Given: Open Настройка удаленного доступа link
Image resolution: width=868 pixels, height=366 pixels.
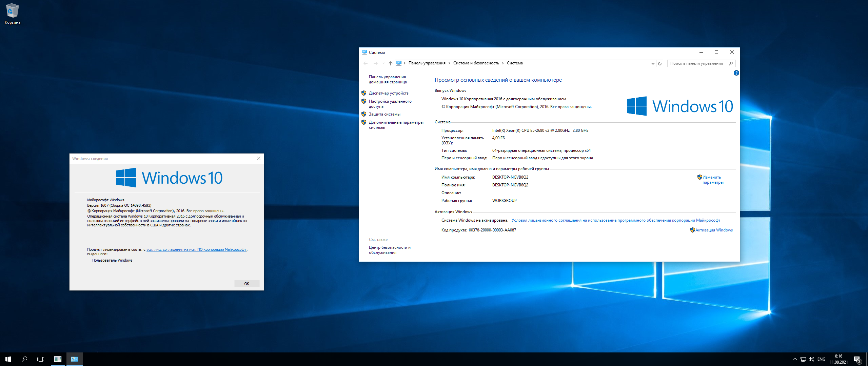Looking at the screenshot, I should 390,104.
